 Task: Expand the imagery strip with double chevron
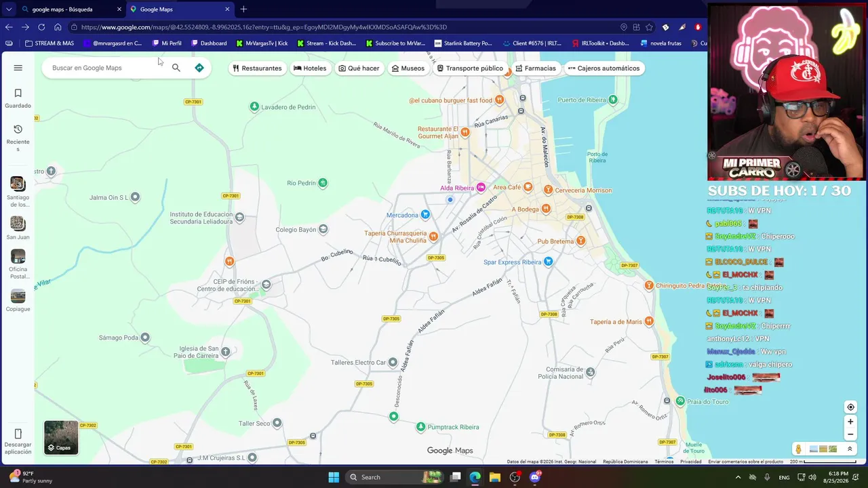pos(850,449)
